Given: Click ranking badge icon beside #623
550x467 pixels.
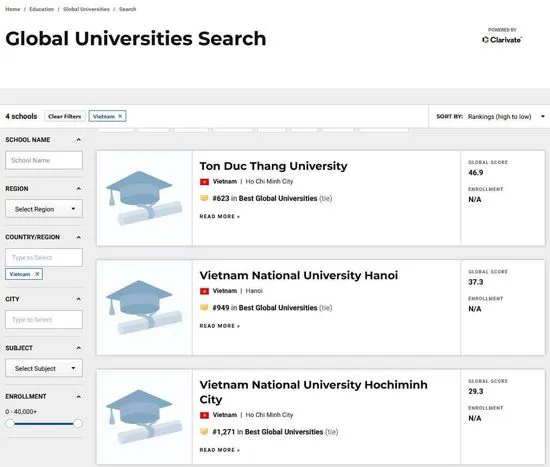Looking at the screenshot, I should pos(204,198).
